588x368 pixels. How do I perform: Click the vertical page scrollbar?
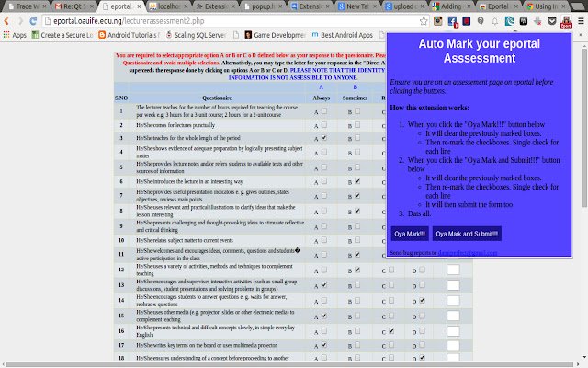[x=584, y=128]
